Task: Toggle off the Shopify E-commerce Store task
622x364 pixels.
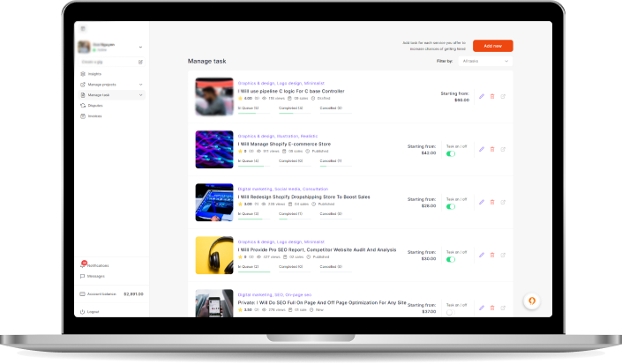Action: (450, 154)
